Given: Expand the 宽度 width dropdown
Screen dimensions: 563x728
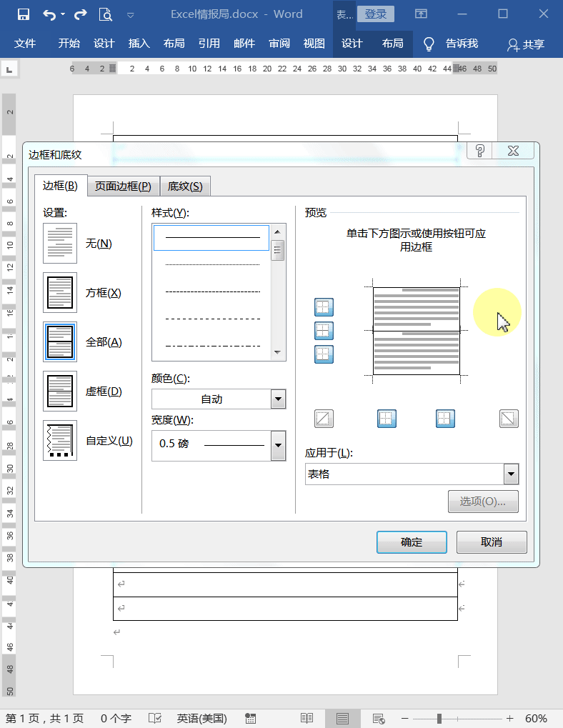Looking at the screenshot, I should pos(278,445).
